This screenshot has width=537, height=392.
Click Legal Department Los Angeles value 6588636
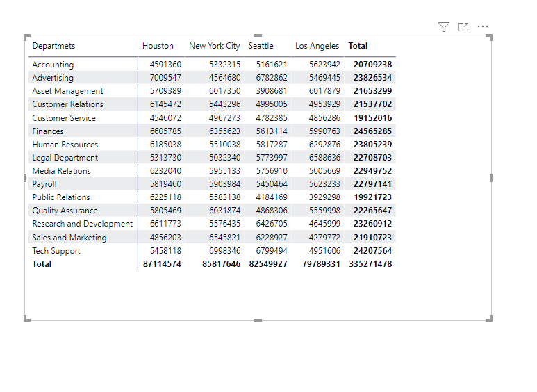324,158
